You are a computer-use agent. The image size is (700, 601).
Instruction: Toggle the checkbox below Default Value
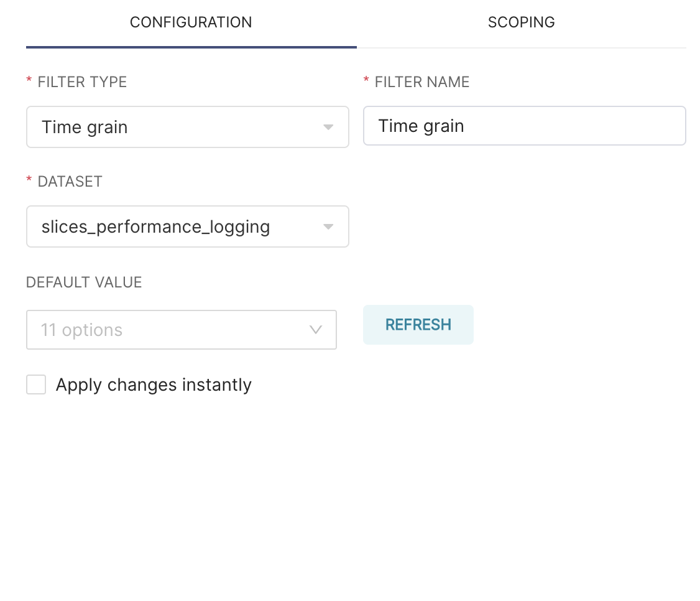(x=36, y=384)
